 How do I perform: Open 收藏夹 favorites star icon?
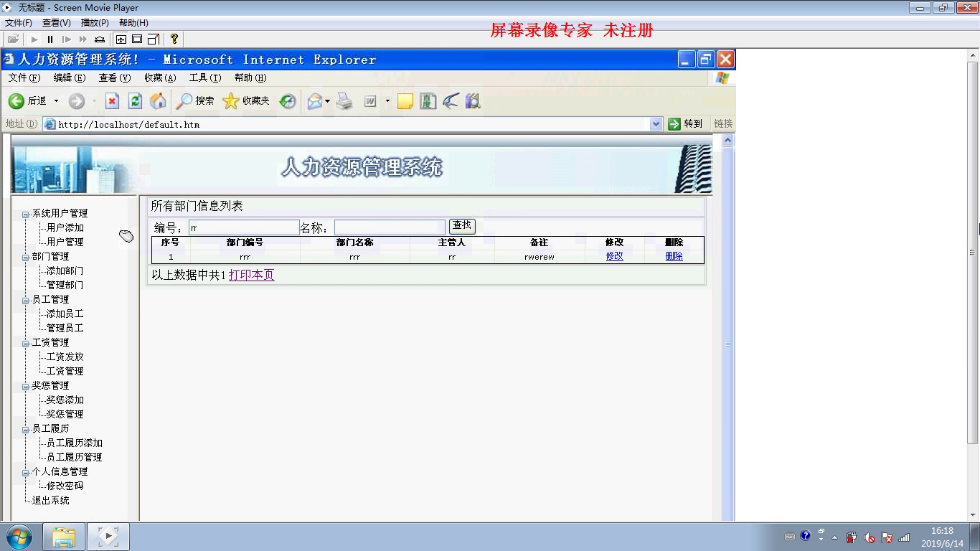pyautogui.click(x=231, y=101)
